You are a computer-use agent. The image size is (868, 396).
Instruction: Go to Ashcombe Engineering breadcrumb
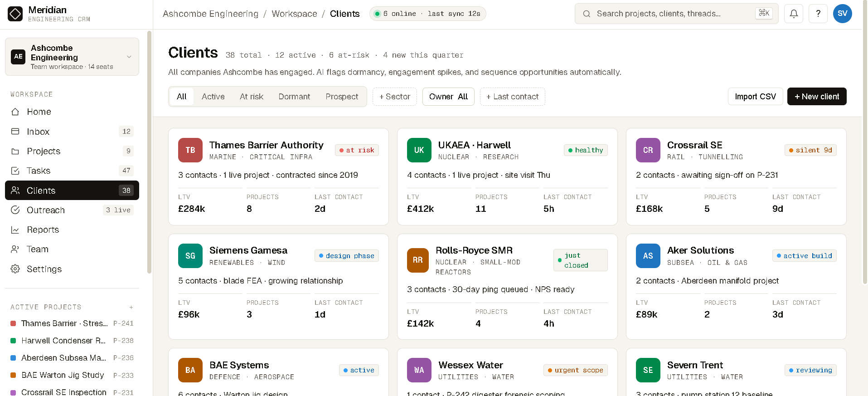tap(211, 14)
